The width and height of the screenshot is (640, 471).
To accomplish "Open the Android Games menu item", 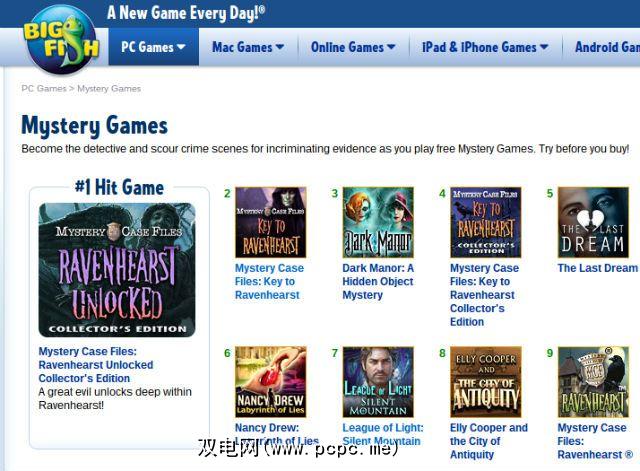I will pos(607,47).
